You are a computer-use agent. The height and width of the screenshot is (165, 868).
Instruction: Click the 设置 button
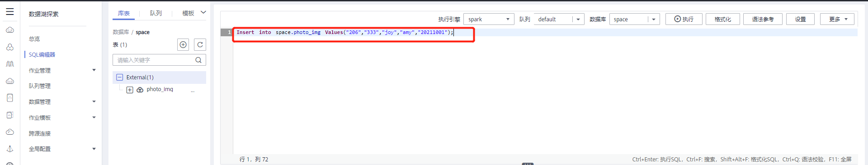pyautogui.click(x=801, y=19)
